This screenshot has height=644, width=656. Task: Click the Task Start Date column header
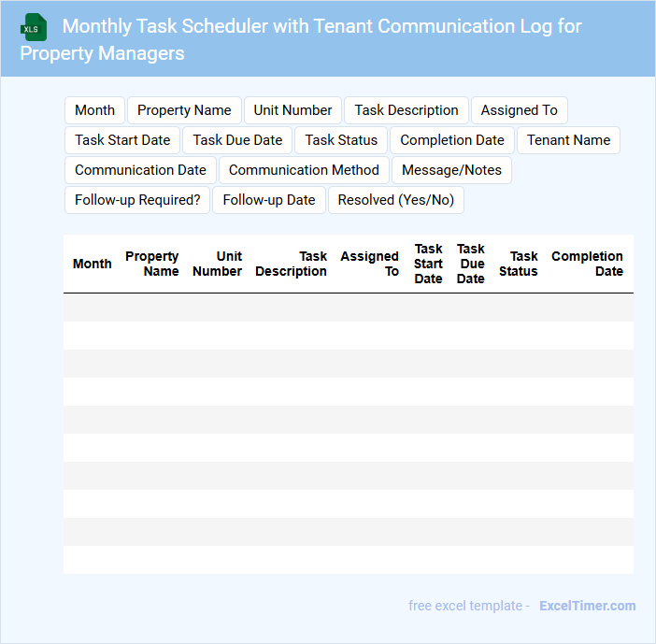coord(428,264)
